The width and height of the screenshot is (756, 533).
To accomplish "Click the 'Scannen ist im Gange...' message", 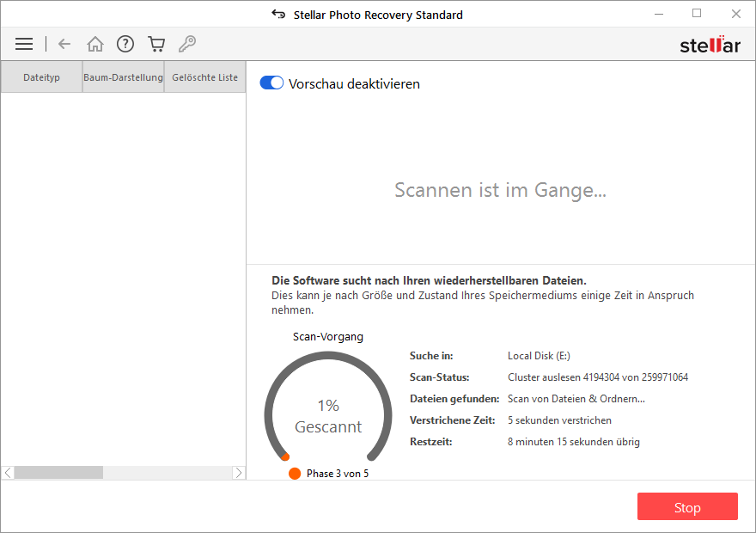I will 501,190.
